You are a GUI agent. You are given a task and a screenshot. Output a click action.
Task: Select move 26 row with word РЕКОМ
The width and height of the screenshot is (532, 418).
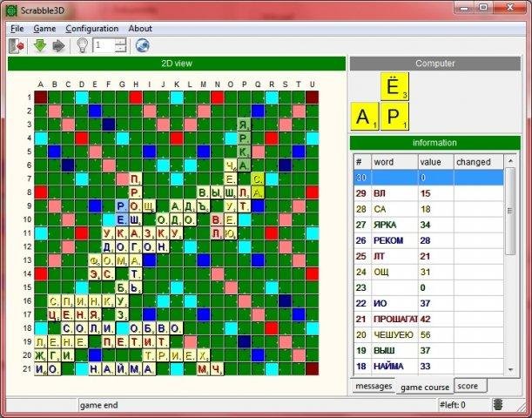(x=428, y=240)
